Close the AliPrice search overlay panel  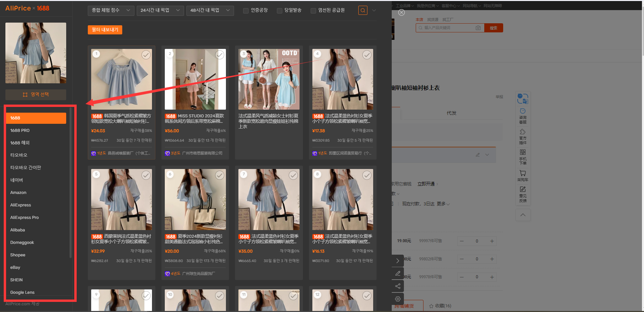[x=401, y=12]
